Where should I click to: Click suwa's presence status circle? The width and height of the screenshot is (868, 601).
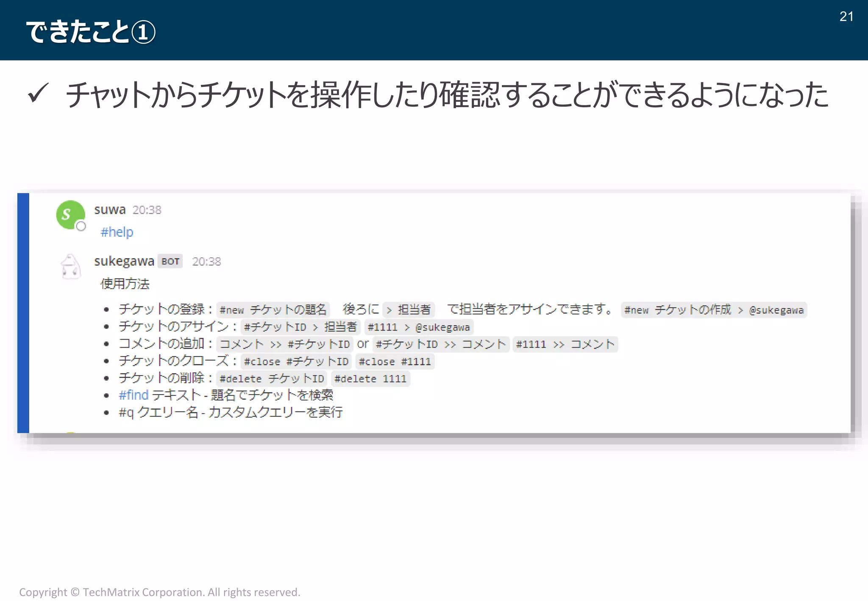click(81, 226)
